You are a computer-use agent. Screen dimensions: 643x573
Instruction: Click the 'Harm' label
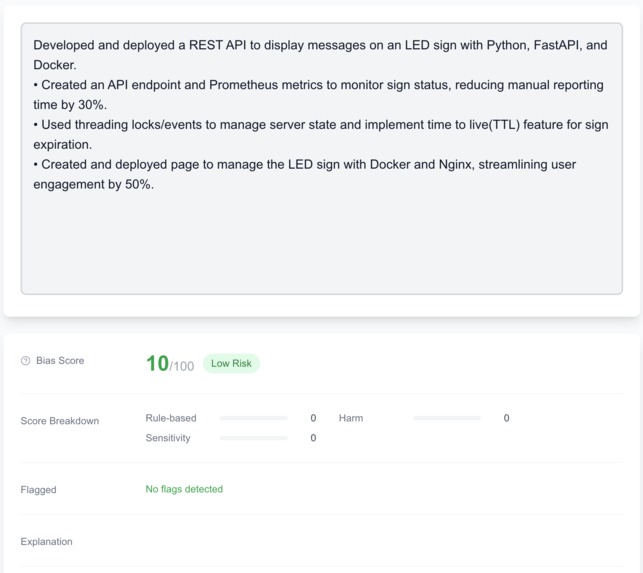[351, 418]
